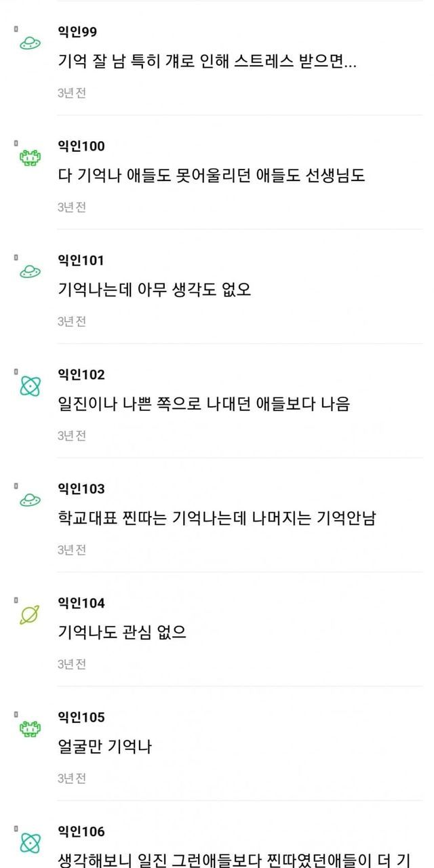Click the green invader avatar of 익인100
The width and height of the screenshot is (434, 868).
[29, 158]
